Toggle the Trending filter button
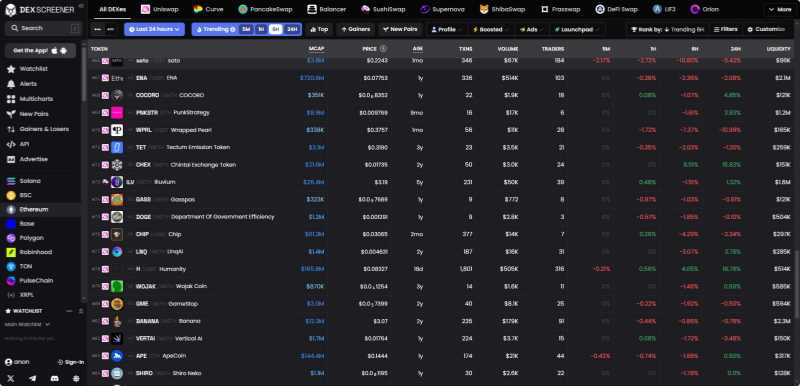 click(215, 30)
